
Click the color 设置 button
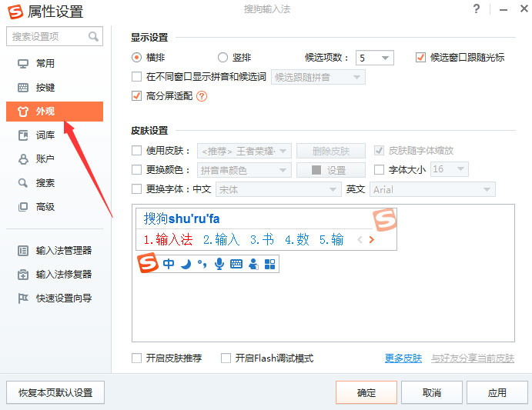pos(331,170)
